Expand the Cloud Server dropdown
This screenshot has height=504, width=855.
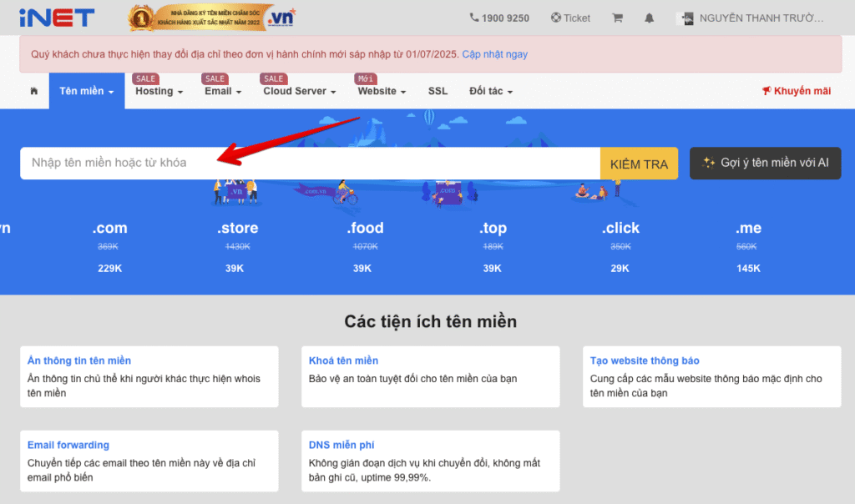299,91
